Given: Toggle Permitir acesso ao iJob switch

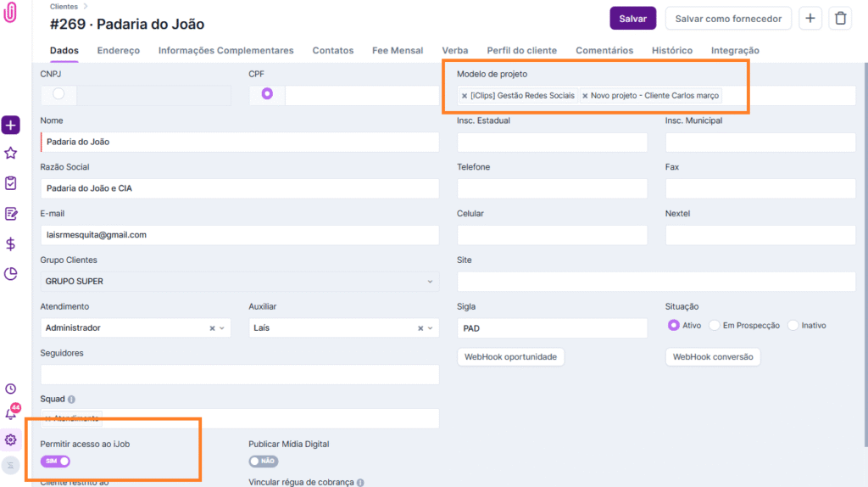Looking at the screenshot, I should click(x=55, y=461).
